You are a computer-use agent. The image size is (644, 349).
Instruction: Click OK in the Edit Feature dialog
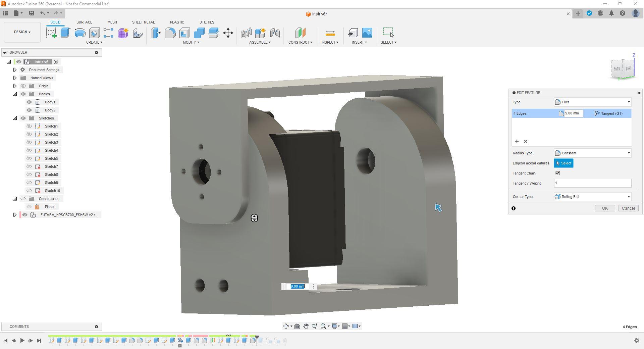coord(605,208)
